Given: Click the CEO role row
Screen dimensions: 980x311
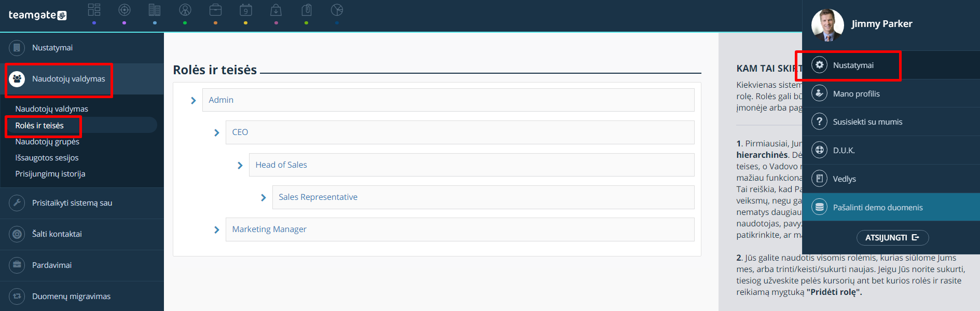Looking at the screenshot, I should tap(460, 132).
